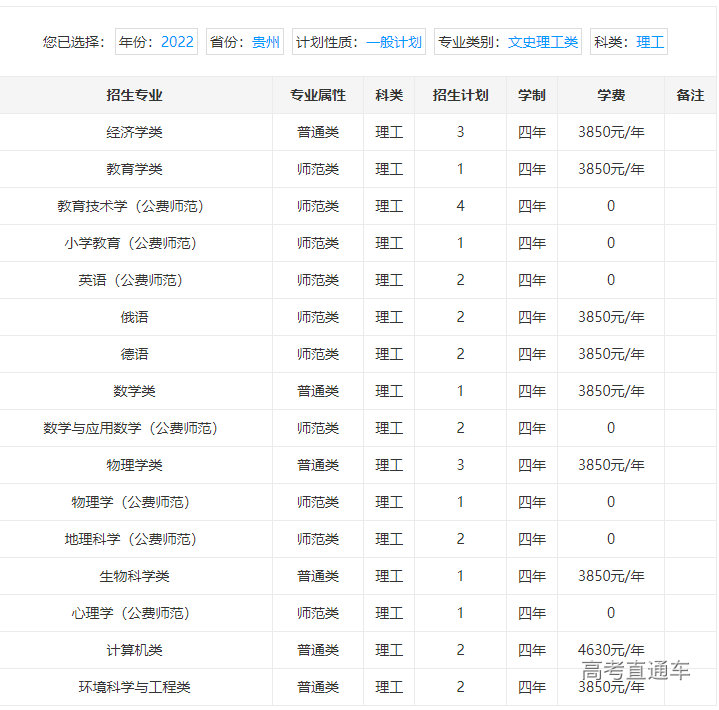Select the 俄语 major entry
This screenshot has width=719, height=710.
[134, 317]
